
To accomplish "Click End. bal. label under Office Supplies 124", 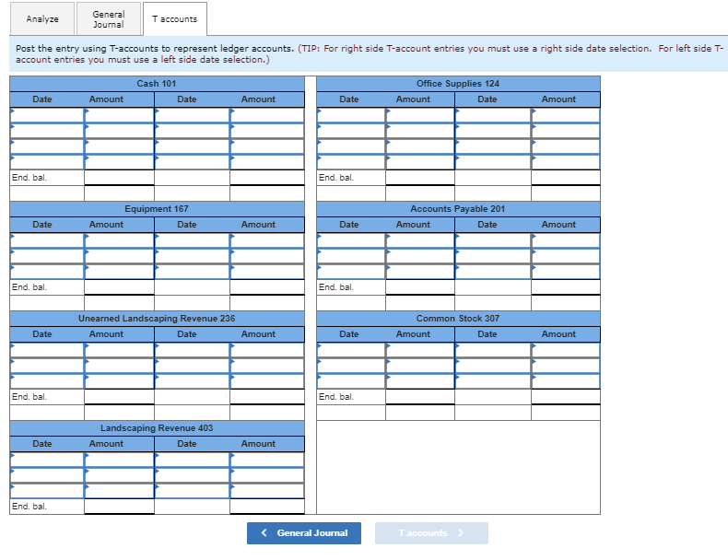I will click(x=336, y=178).
